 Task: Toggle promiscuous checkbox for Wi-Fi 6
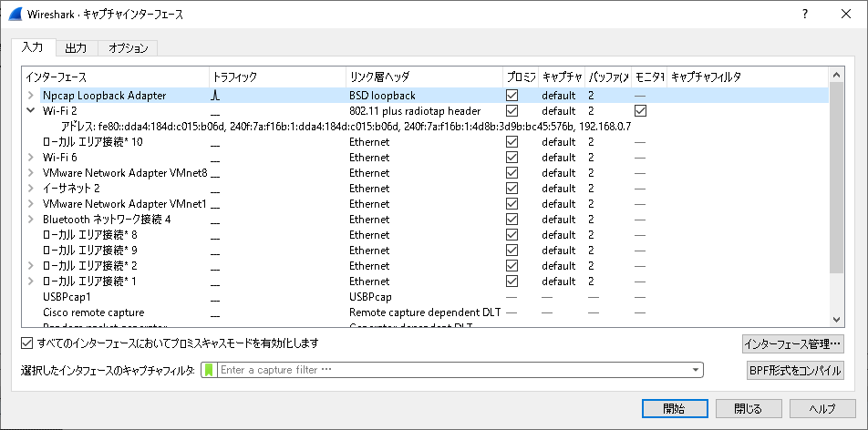click(x=512, y=158)
